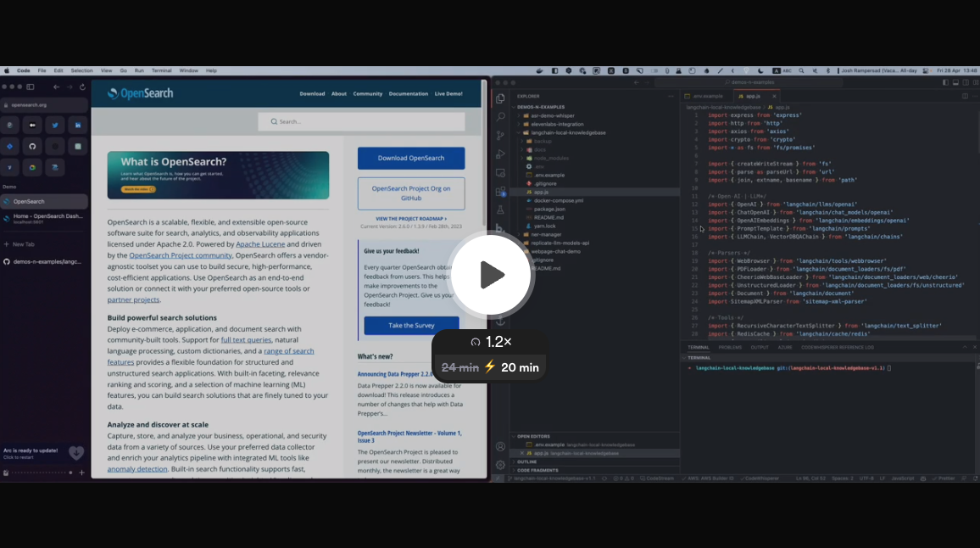
Task: Open the VS Code Explorer activity icon
Action: (501, 98)
